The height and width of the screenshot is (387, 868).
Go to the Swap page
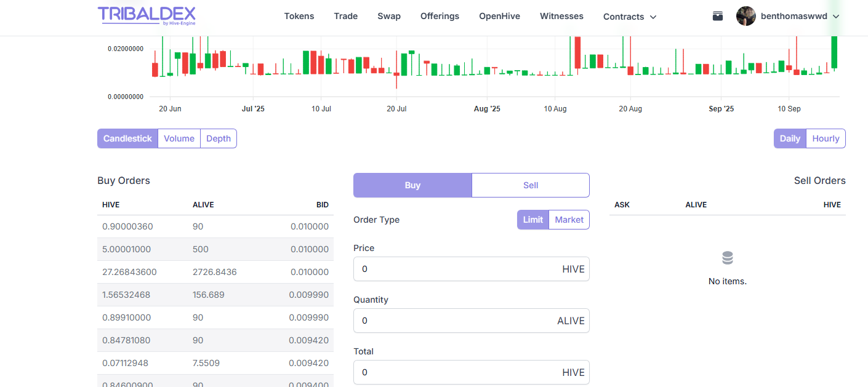click(x=388, y=16)
